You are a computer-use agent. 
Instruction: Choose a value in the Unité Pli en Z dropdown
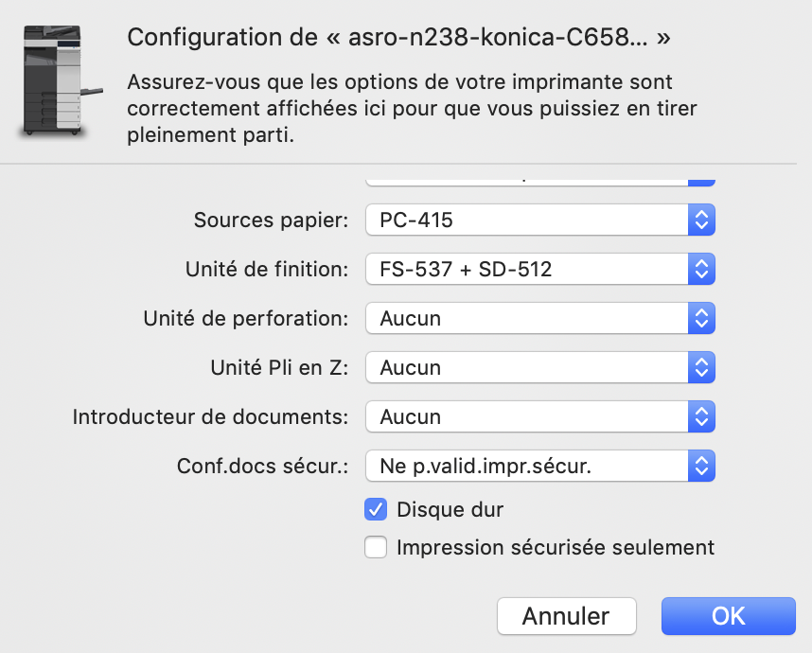point(540,367)
